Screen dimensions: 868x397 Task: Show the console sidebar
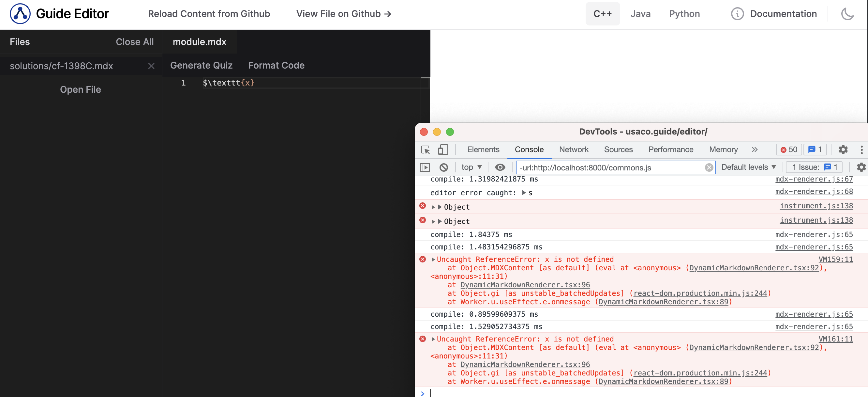point(425,167)
